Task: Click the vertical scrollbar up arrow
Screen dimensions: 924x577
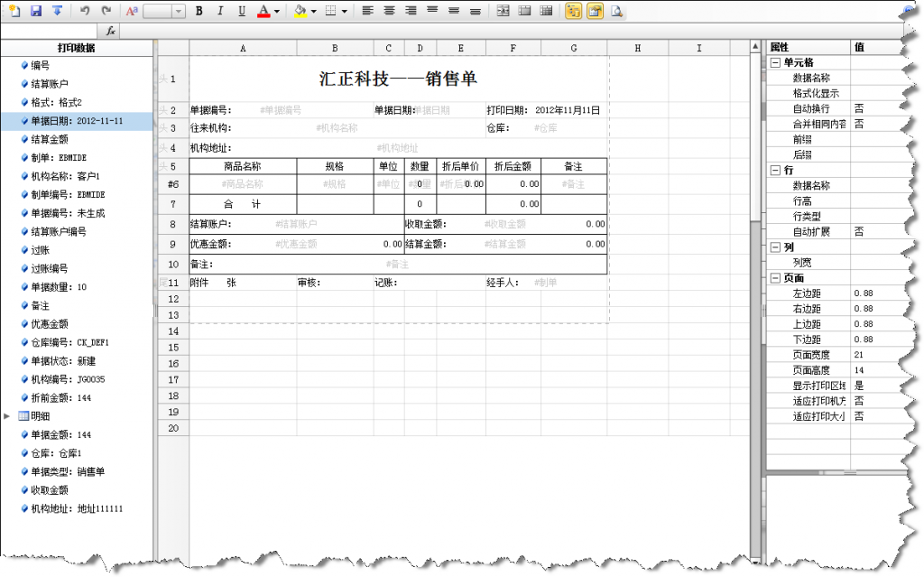Action: tap(755, 47)
